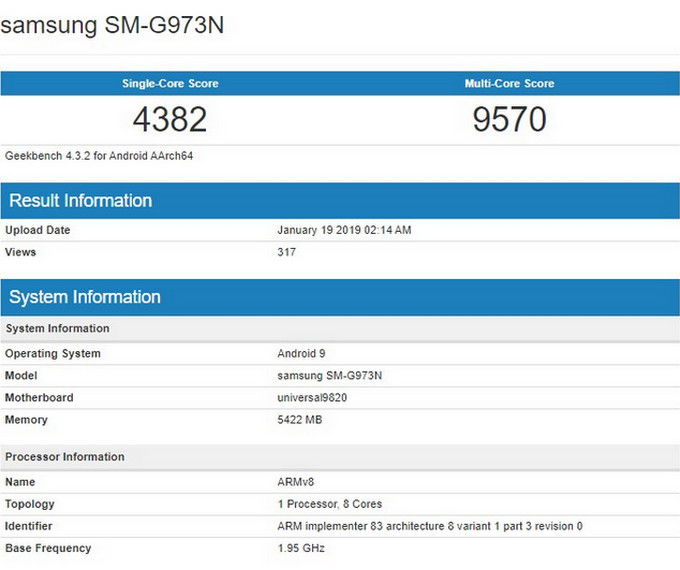Click the Motherboard label
680x570 pixels.
(39, 398)
